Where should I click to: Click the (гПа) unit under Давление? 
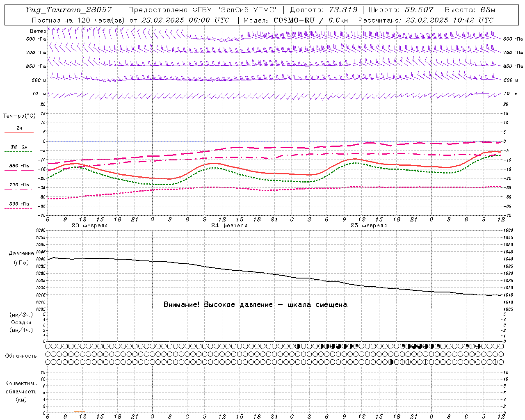[21, 262]
